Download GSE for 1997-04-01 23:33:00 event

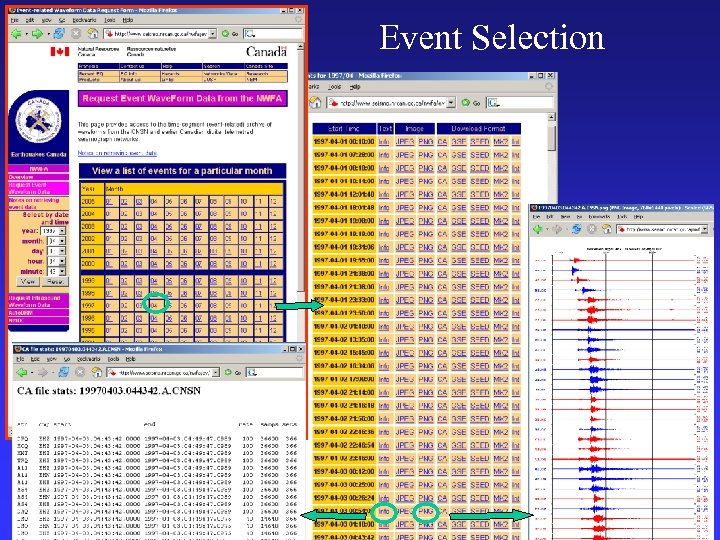(x=458, y=300)
